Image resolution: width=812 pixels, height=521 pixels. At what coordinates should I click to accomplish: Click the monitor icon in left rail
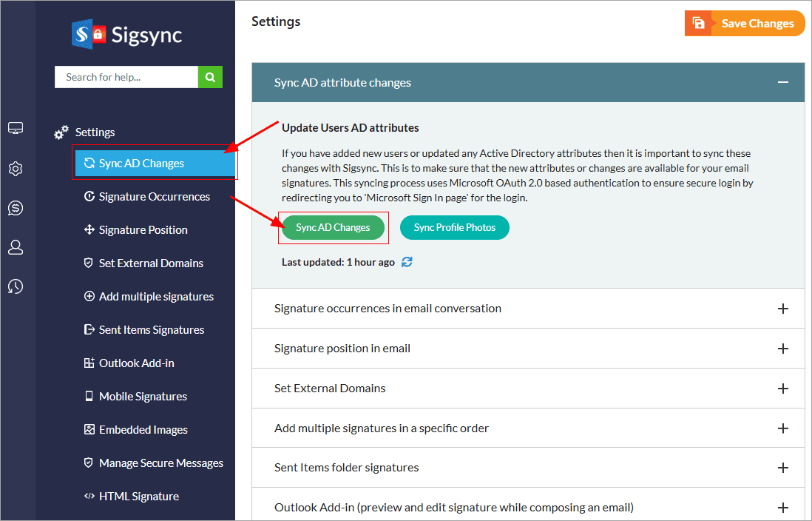click(16, 129)
